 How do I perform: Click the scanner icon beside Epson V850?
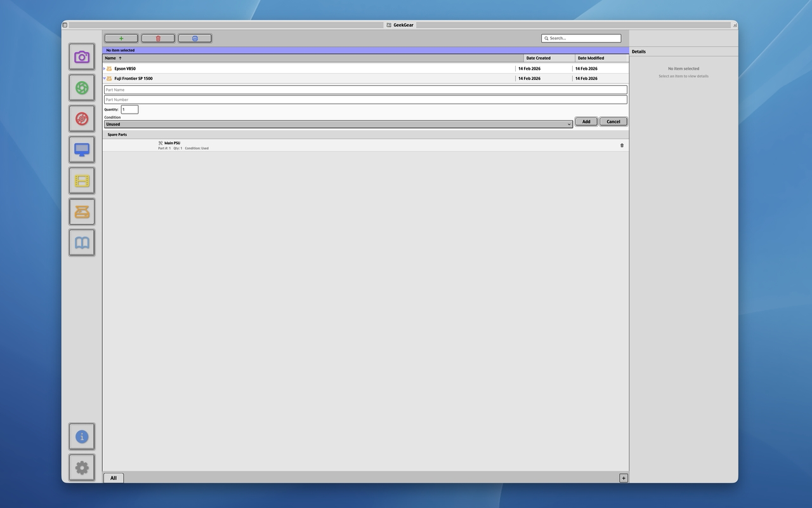tap(109, 69)
